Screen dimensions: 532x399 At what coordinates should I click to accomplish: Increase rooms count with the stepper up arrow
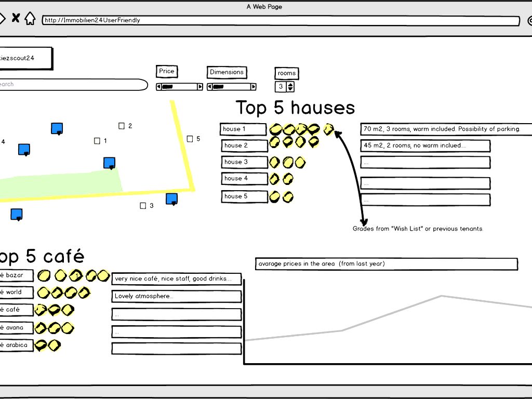click(x=290, y=84)
